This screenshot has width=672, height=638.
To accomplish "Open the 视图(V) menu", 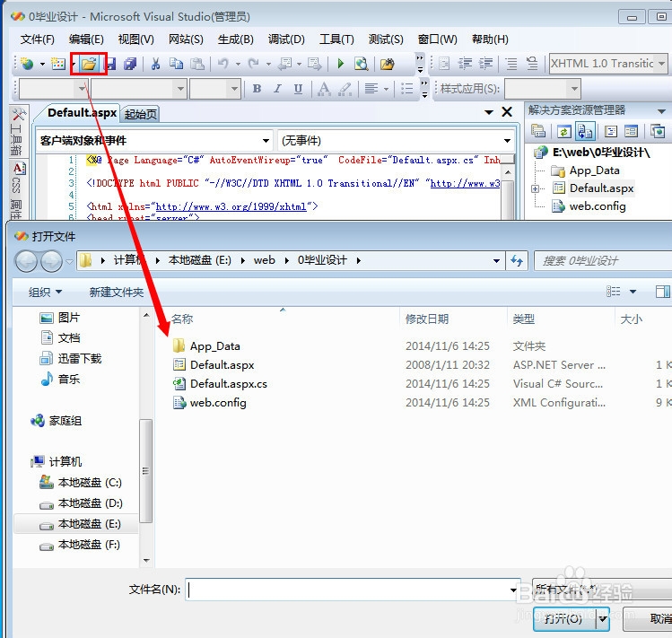I will (135, 39).
